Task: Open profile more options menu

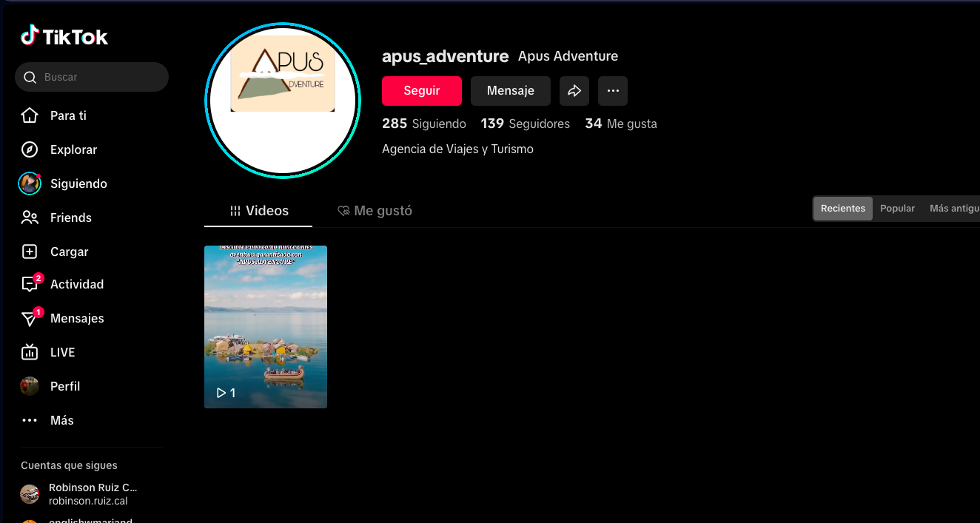Action: click(613, 91)
